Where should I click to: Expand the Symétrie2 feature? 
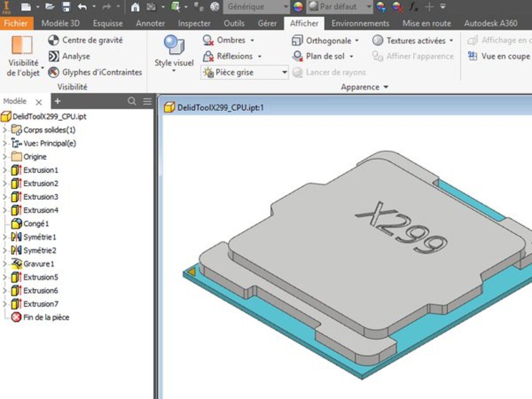tap(5, 250)
